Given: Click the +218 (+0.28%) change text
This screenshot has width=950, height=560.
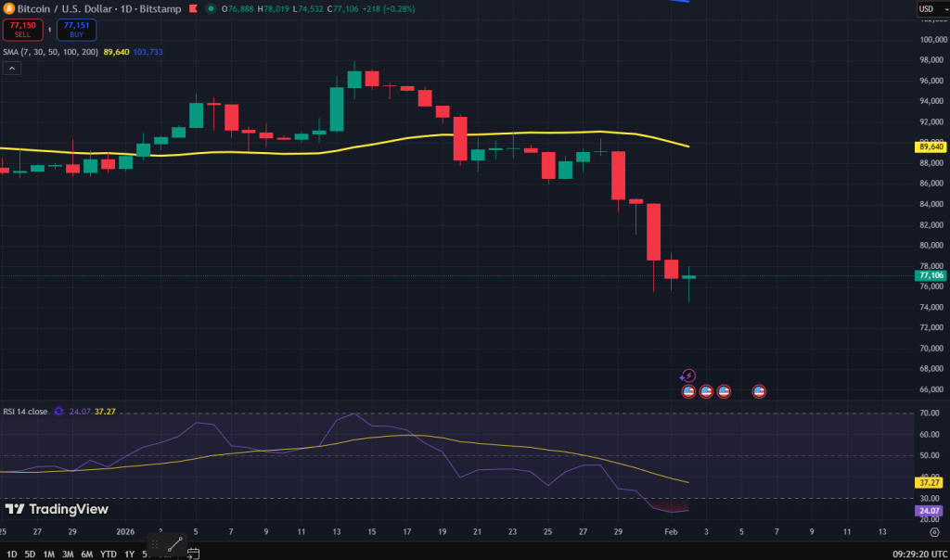Looking at the screenshot, I should coord(389,9).
